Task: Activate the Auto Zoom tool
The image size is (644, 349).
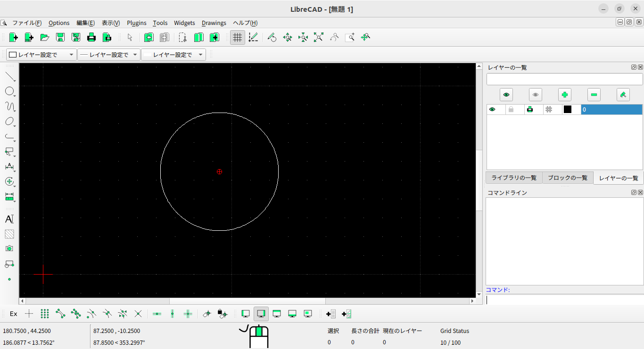Action: pos(318,37)
